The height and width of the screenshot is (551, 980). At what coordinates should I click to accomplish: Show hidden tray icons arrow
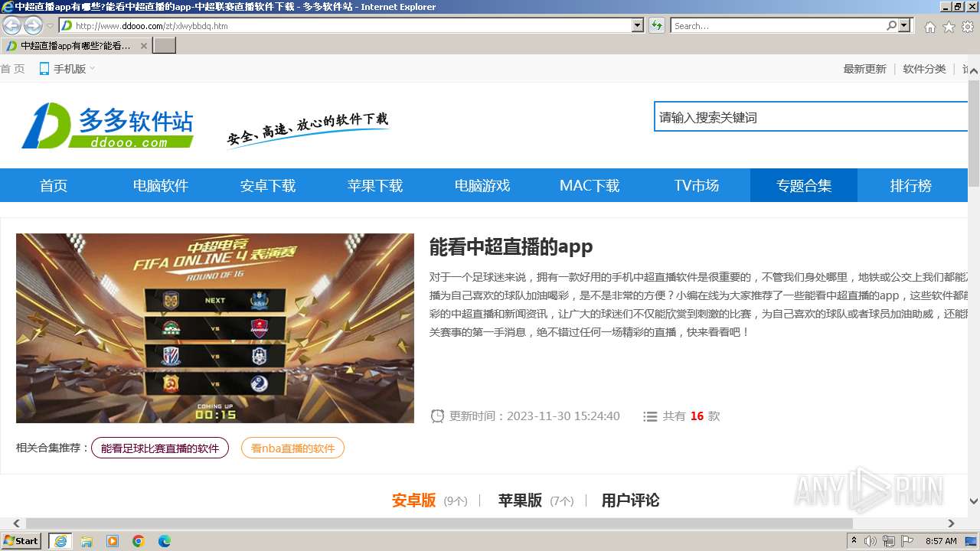[854, 541]
